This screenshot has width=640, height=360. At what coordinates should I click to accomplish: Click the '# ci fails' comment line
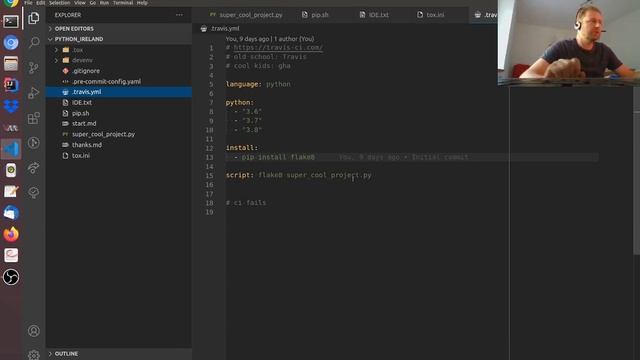coord(246,203)
